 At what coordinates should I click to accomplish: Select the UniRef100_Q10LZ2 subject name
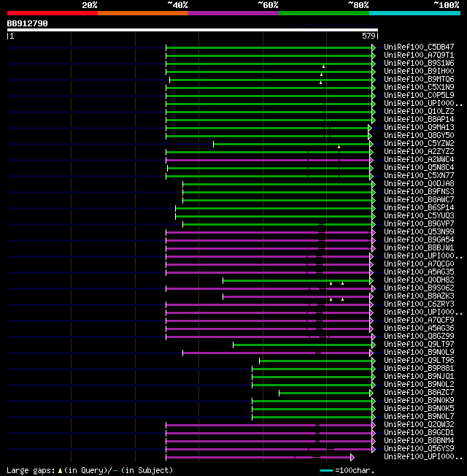(x=419, y=112)
